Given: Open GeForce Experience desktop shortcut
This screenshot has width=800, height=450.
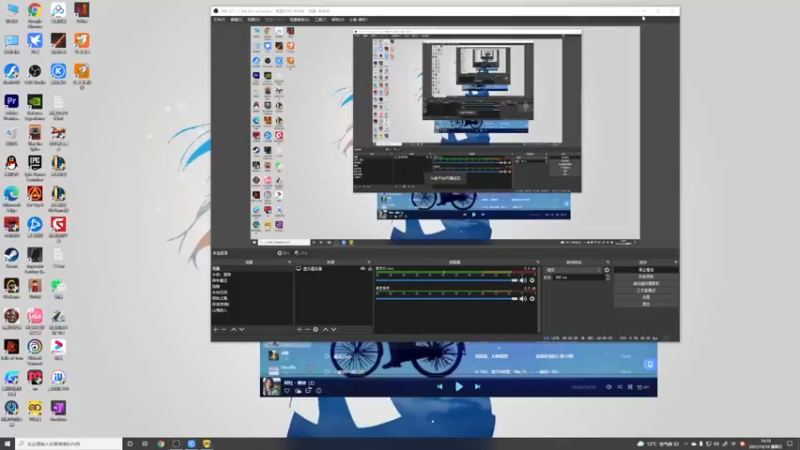Looking at the screenshot, I should tap(35, 107).
